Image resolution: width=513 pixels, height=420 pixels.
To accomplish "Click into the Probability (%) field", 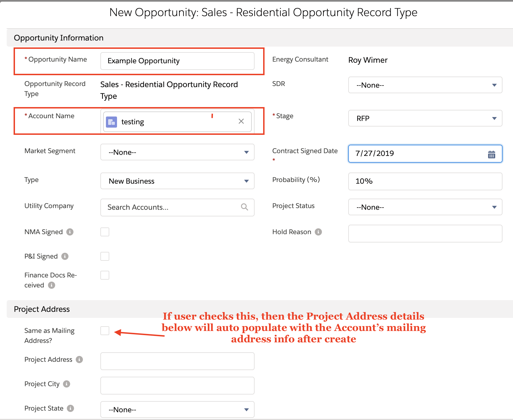I will pyautogui.click(x=425, y=181).
